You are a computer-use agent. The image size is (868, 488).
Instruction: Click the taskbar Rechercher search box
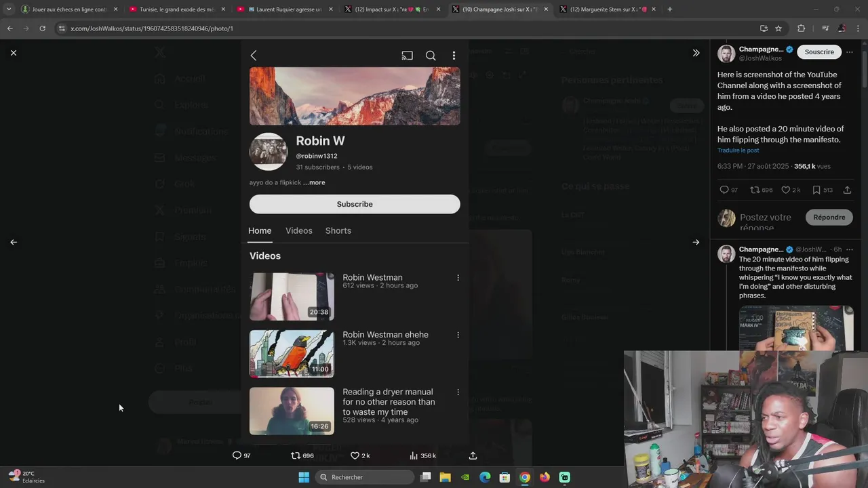[365, 477]
